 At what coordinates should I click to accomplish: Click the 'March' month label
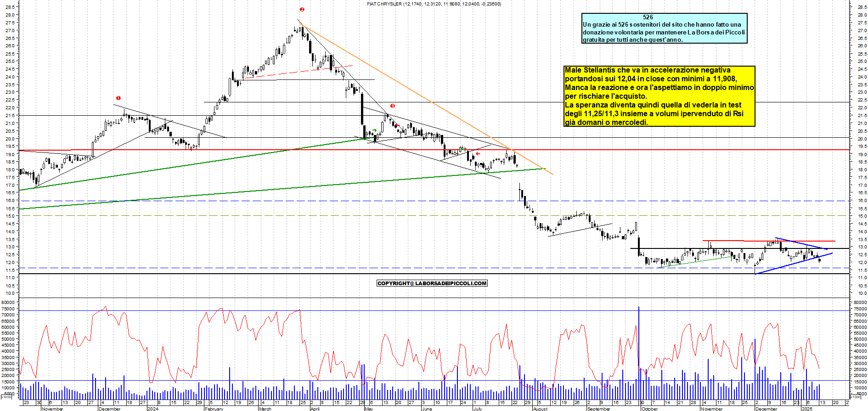click(265, 409)
